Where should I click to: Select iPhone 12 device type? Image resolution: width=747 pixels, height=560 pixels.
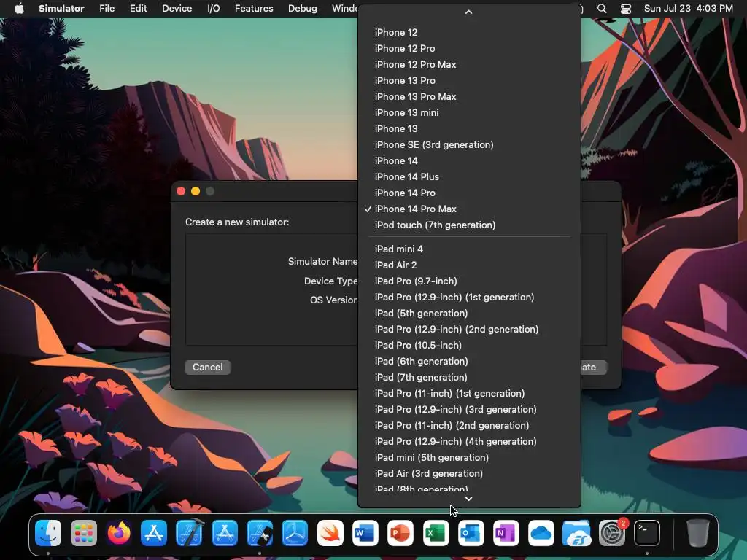(469, 32)
